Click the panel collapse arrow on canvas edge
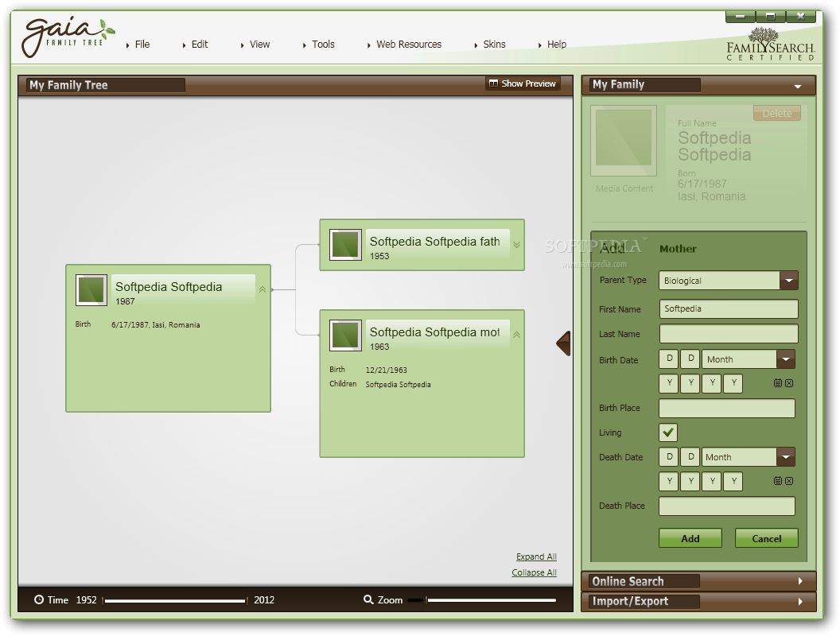Viewport: 840px width, 636px height. click(563, 343)
